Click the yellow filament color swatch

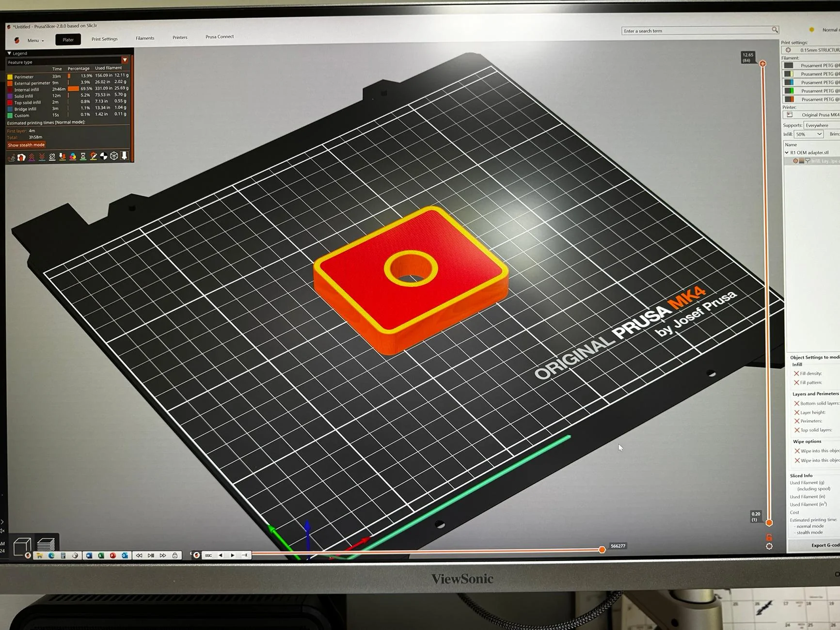789,74
